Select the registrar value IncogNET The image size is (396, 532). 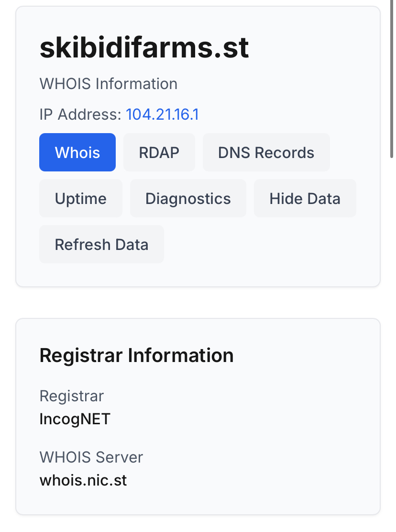pyautogui.click(x=75, y=419)
